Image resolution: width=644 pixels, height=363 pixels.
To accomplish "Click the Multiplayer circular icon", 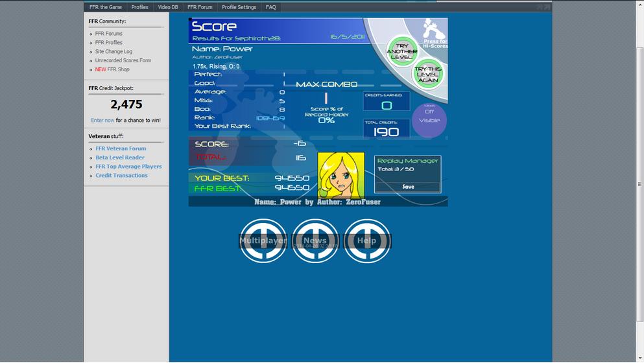I will click(263, 240).
